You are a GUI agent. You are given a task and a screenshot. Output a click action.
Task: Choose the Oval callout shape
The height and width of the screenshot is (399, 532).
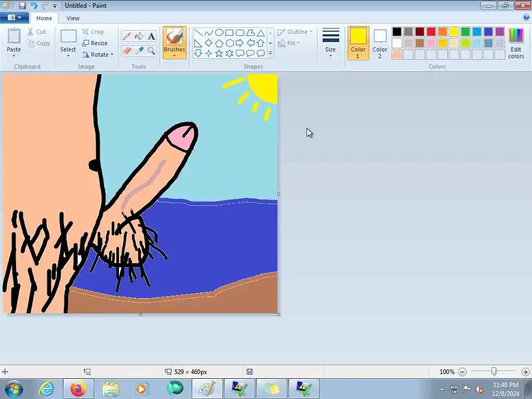click(250, 54)
